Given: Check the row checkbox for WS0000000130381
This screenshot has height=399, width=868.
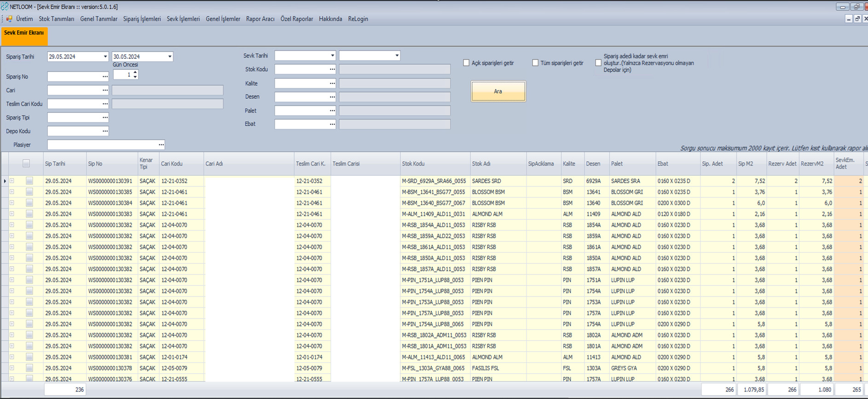Looking at the screenshot, I should coord(29,357).
